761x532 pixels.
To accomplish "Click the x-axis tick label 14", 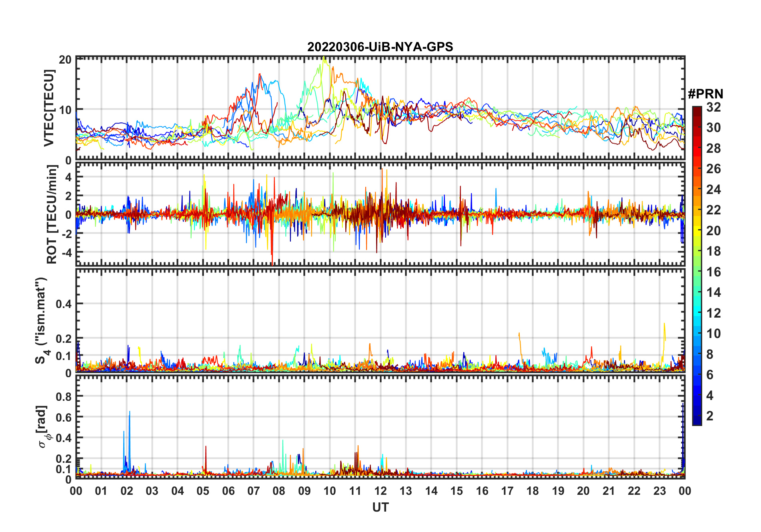I will pos(431,491).
